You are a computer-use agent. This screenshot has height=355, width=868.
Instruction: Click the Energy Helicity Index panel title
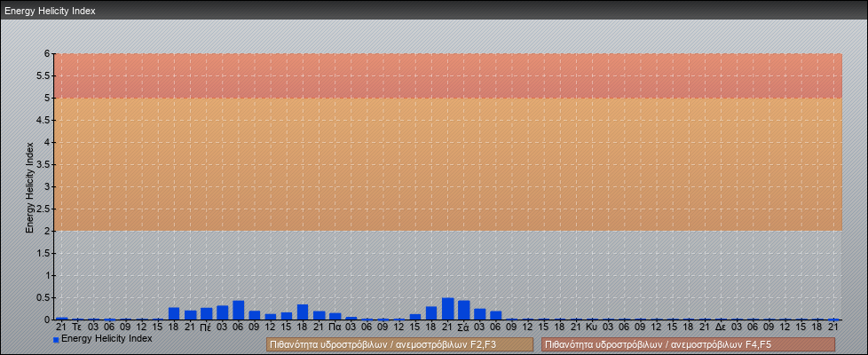point(50,11)
